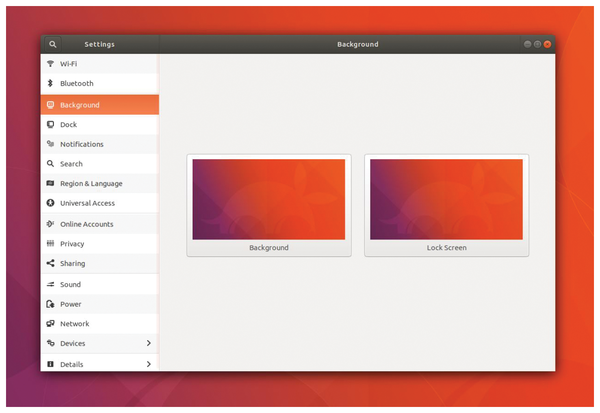Choose the Lock Screen wallpaper preview
The height and width of the screenshot is (413, 600).
(x=446, y=200)
